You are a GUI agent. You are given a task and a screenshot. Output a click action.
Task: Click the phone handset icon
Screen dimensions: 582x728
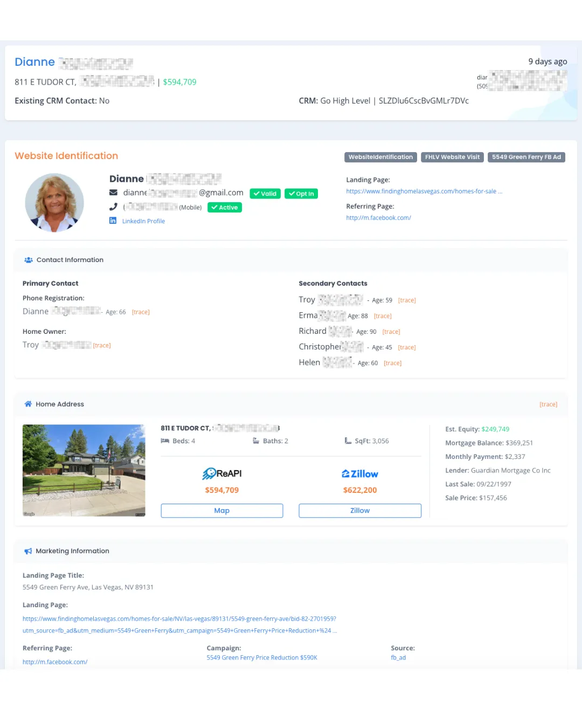[113, 207]
